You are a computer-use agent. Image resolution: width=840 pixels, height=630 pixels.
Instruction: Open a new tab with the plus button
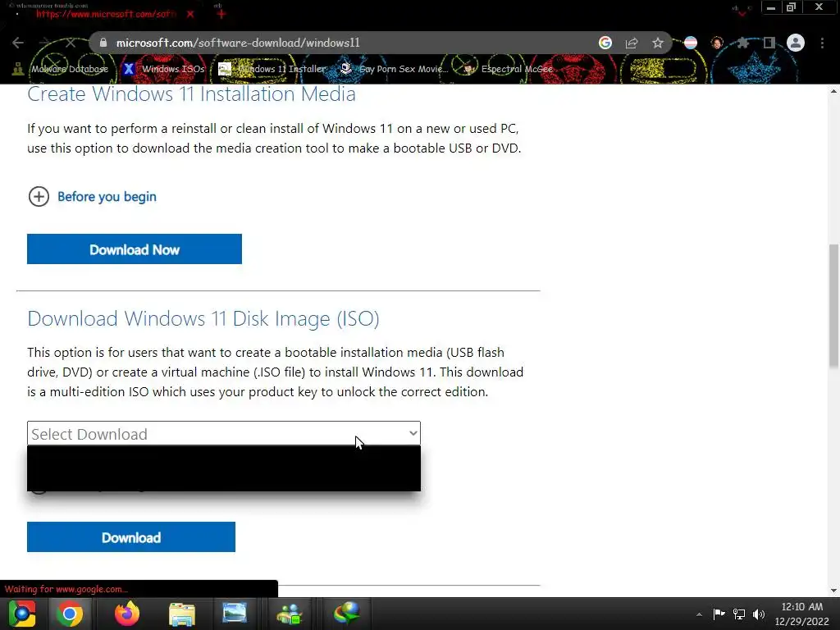coord(221,15)
